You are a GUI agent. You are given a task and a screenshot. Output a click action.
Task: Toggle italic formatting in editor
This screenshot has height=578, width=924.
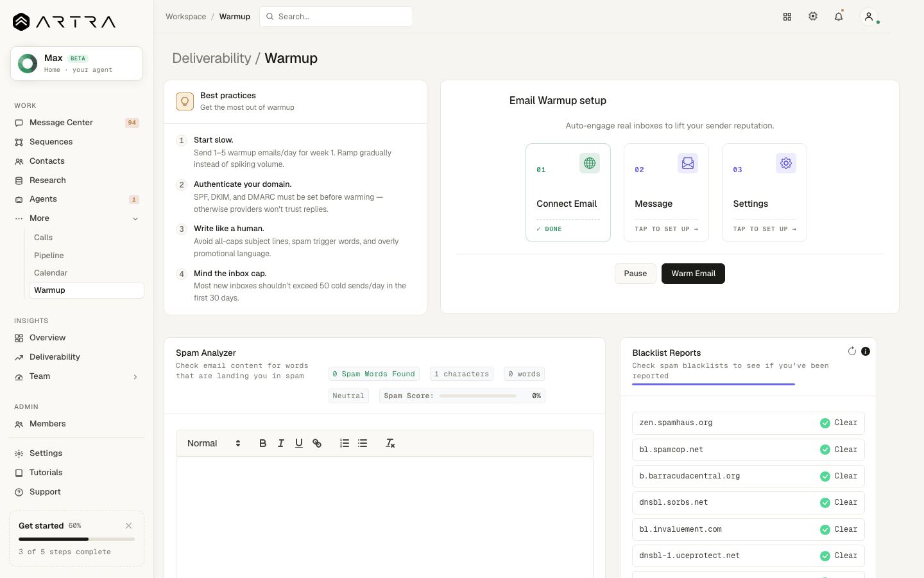tap(280, 443)
